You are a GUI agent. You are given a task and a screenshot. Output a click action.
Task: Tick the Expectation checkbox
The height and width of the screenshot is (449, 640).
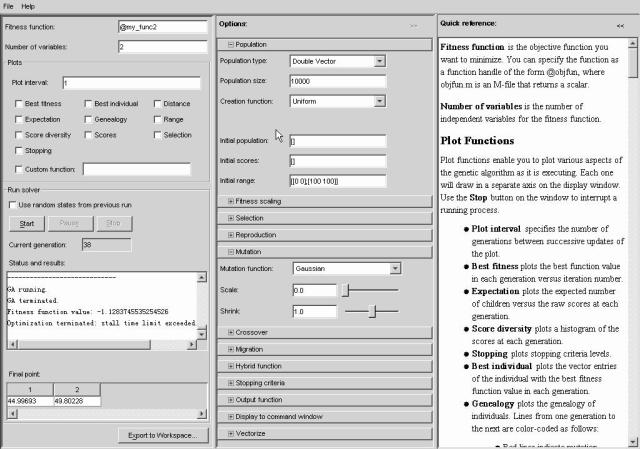[x=18, y=119]
